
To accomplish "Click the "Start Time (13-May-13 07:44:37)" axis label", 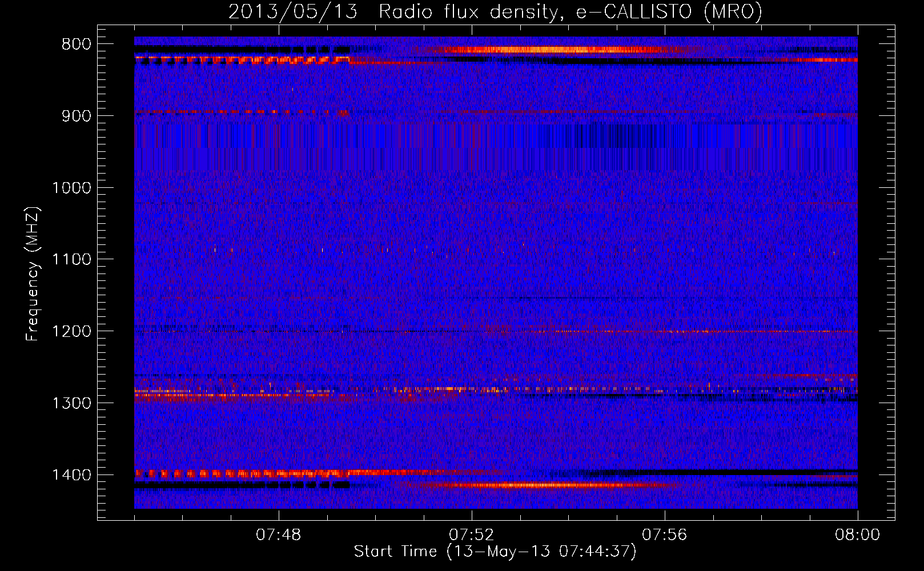I will click(495, 552).
